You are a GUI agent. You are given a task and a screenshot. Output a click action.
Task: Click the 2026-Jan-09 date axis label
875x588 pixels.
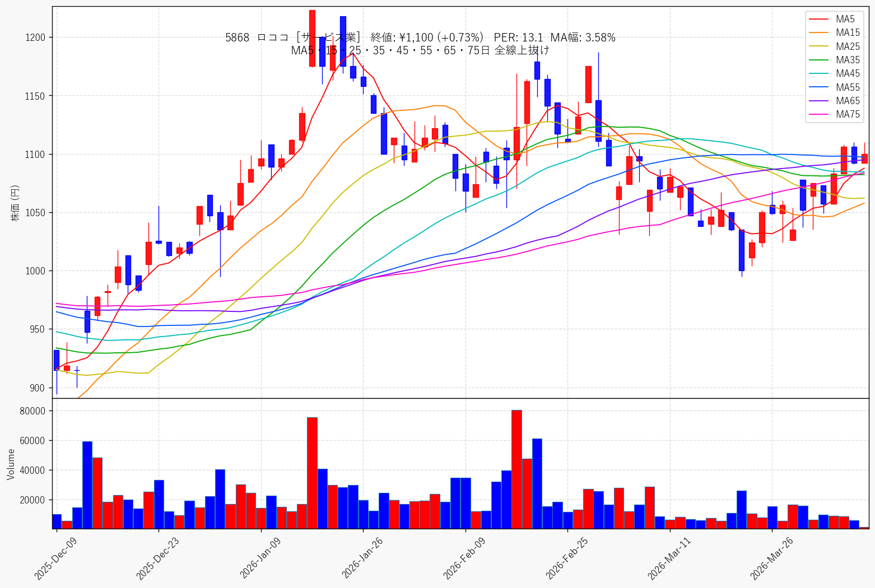[260, 558]
